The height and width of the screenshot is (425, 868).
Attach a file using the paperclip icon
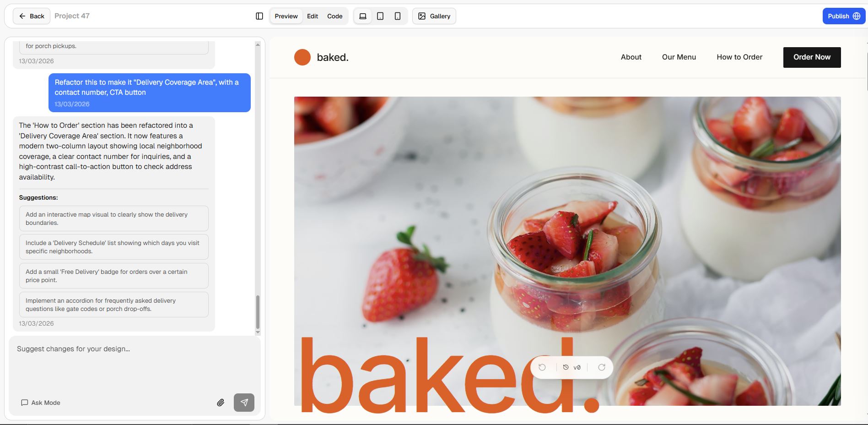point(221,403)
